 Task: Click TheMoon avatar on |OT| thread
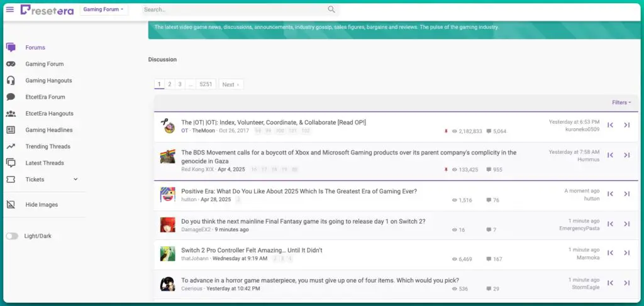coord(167,126)
